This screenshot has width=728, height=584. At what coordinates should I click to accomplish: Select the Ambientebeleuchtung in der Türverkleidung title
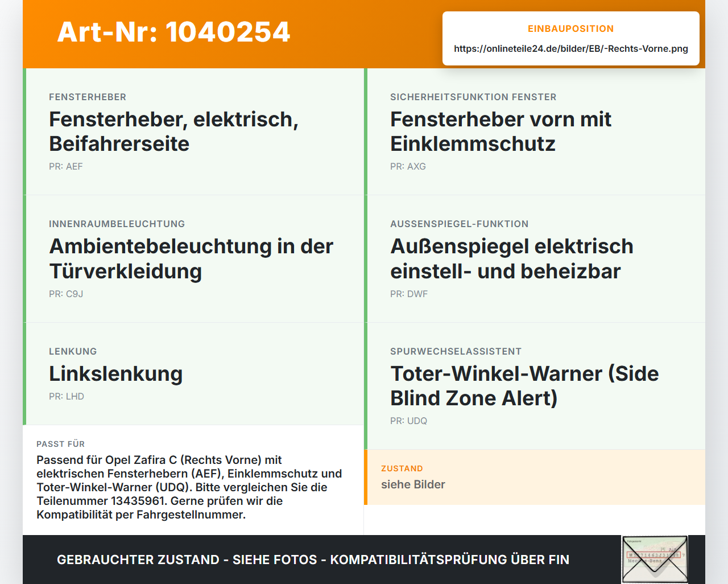click(191, 258)
